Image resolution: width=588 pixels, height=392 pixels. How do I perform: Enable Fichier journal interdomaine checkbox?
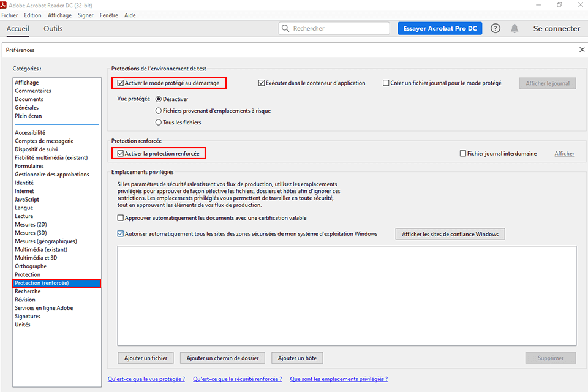pos(463,153)
